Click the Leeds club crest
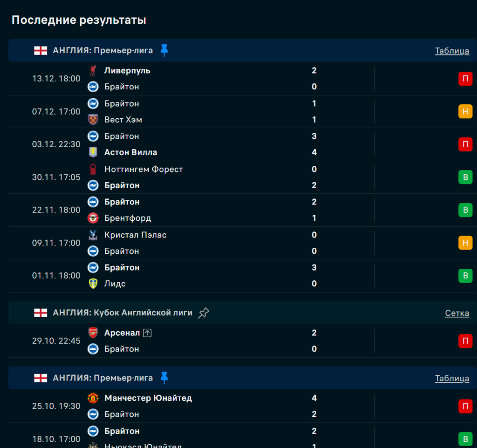Image resolution: width=477 pixels, height=448 pixels. [x=93, y=284]
